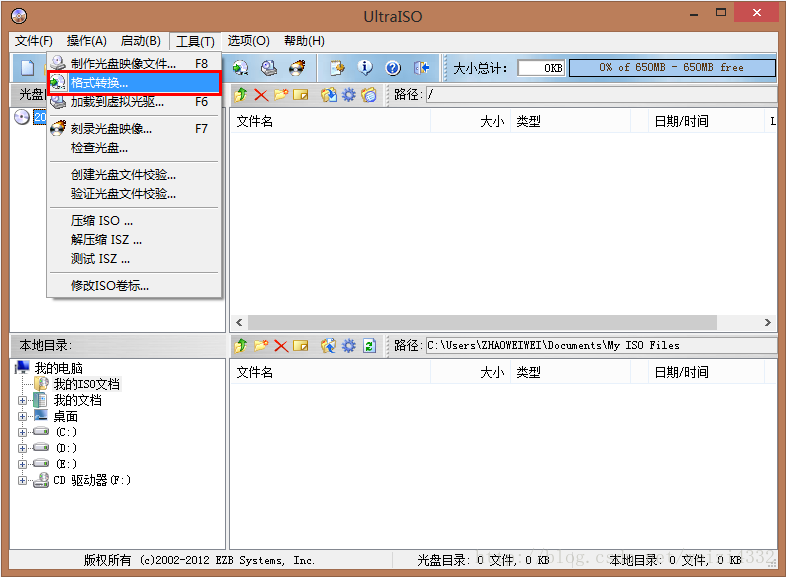
Task: Click the Convert image toolbar icon
Action: point(241,68)
